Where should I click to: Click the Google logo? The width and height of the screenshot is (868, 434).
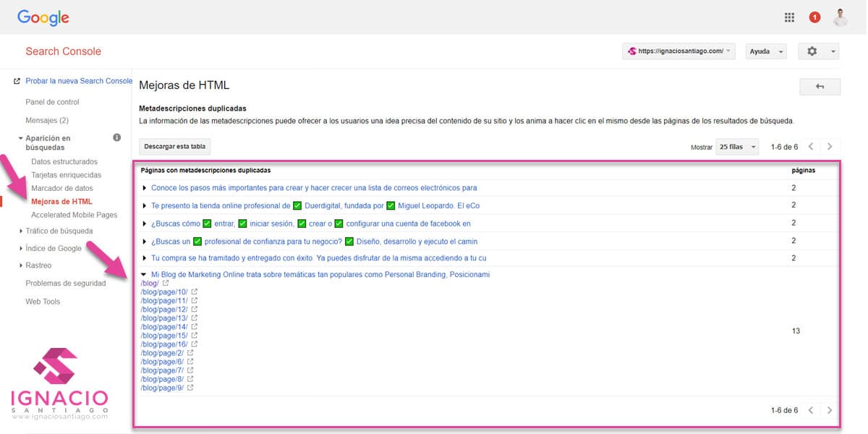43,17
